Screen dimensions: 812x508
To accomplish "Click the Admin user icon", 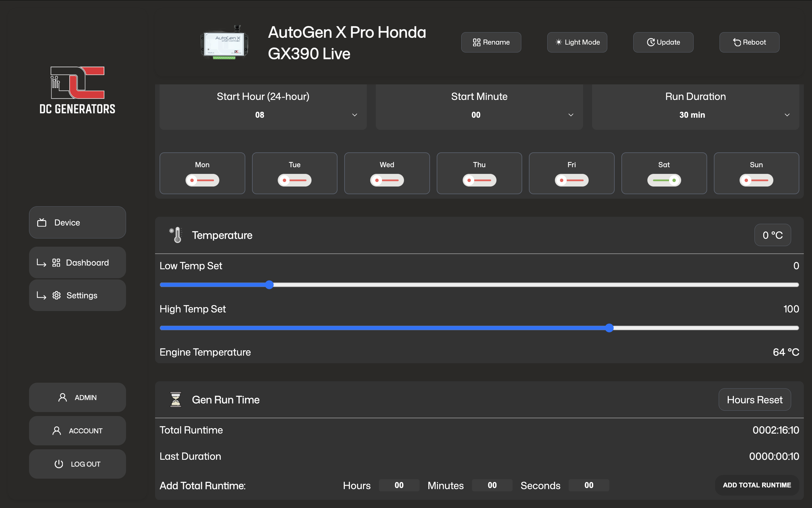I will click(62, 397).
